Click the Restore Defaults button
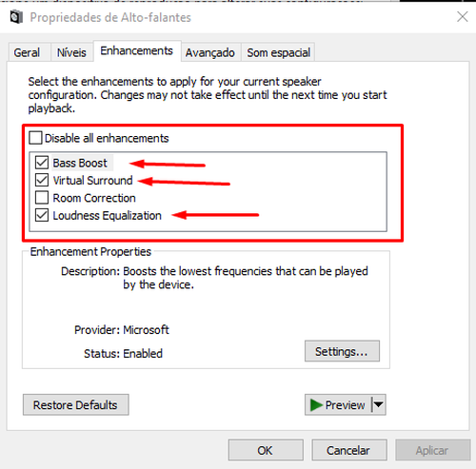The height and width of the screenshot is (469, 476). click(76, 404)
